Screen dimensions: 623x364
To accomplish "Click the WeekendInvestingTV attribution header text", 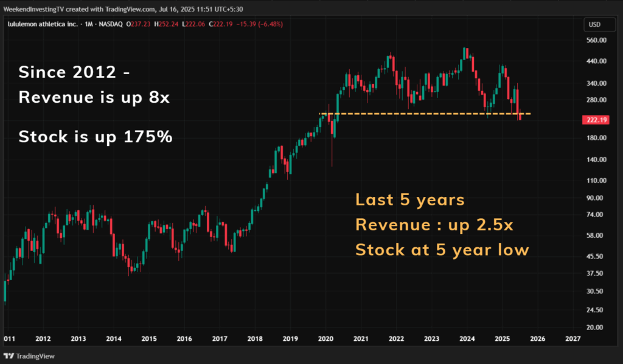I will 123,9.
